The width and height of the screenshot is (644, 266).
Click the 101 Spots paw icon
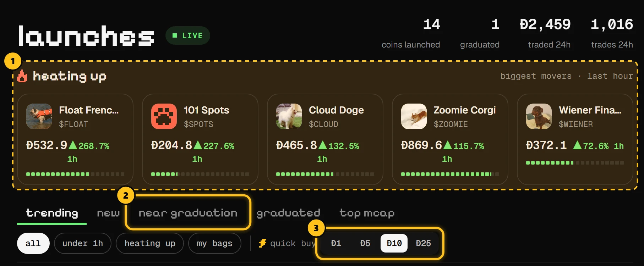164,116
